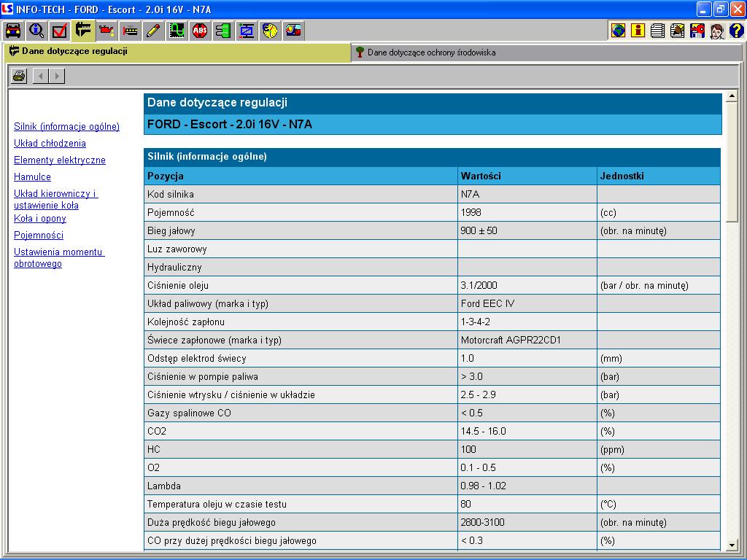The image size is (747, 560).
Task: Open the Układ chłodzenia link
Action: coord(50,144)
